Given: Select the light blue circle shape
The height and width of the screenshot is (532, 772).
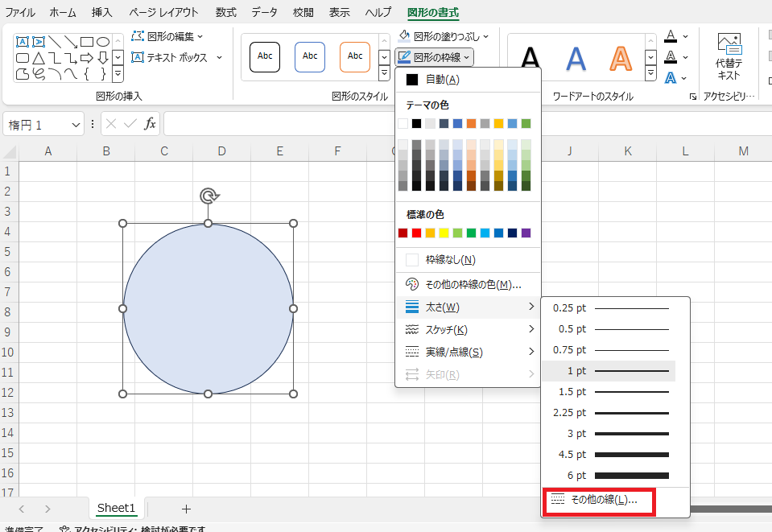Looking at the screenshot, I should [x=208, y=308].
